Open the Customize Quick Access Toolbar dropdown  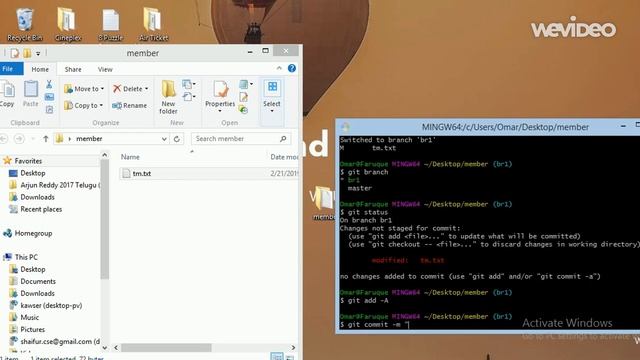[38, 53]
